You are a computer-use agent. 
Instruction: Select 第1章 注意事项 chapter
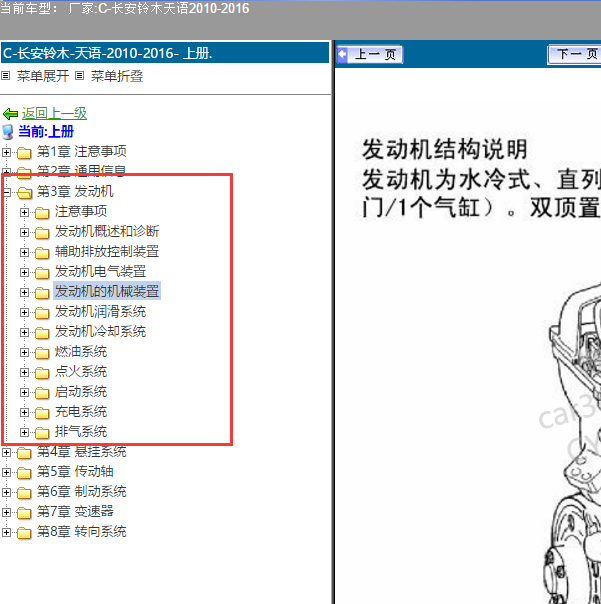coord(82,151)
